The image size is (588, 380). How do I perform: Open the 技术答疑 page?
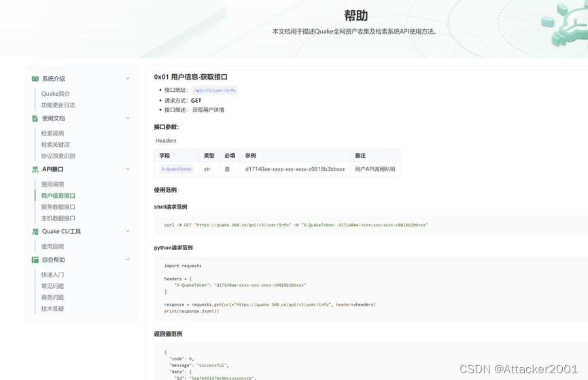coord(52,309)
